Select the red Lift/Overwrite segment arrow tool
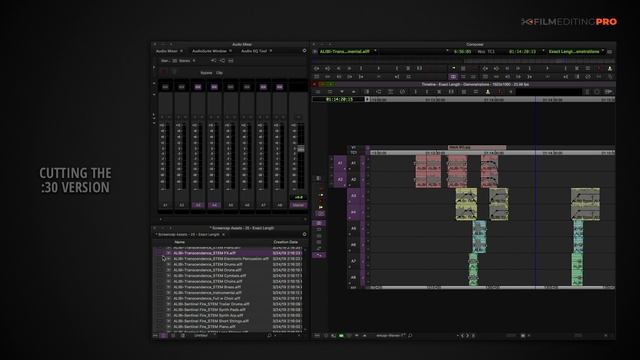Screen dimensions: 640x360 tap(320, 189)
